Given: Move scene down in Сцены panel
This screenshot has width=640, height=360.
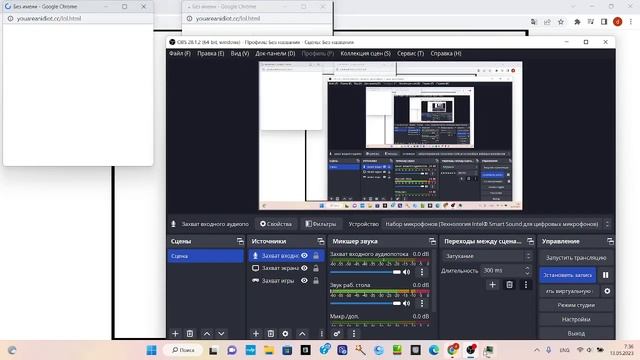Looking at the screenshot, I should [221, 333].
